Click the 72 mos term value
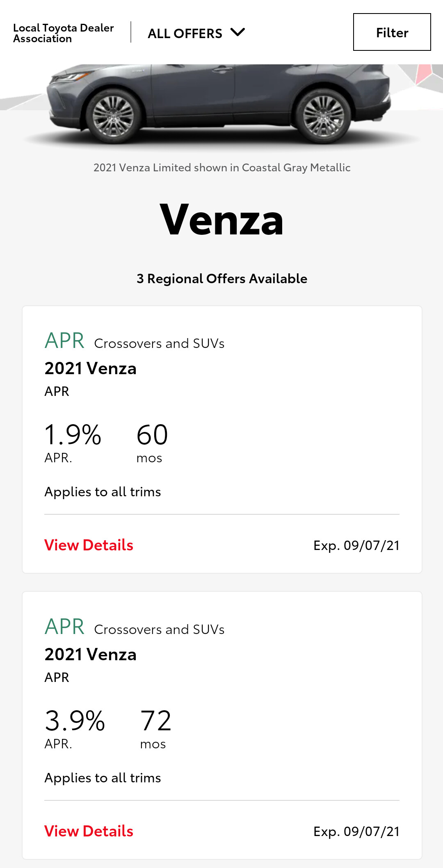This screenshot has height=868, width=443. coord(155,721)
